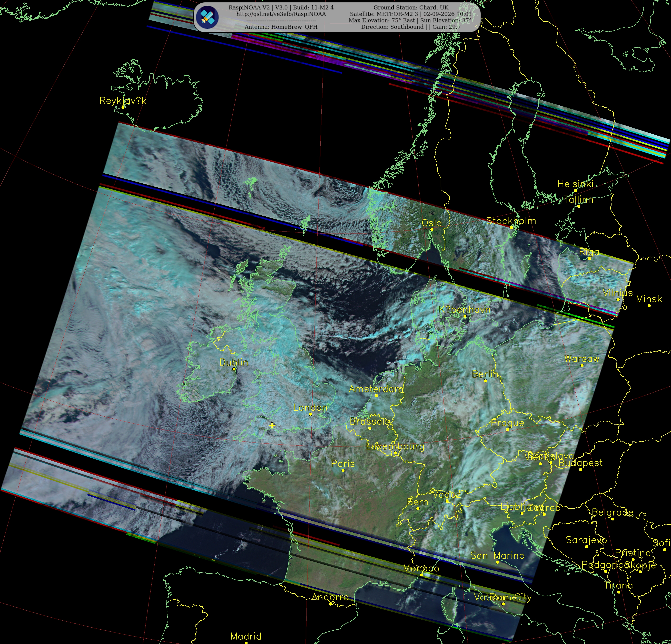671x644 pixels.
Task: Click the yellow ground station cross marker
Action: [x=272, y=425]
